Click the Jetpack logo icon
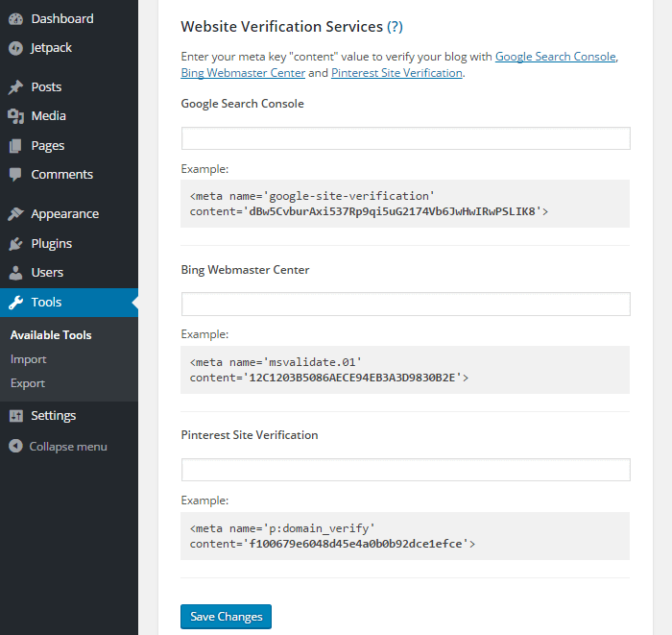This screenshot has height=635, width=672. [16, 48]
